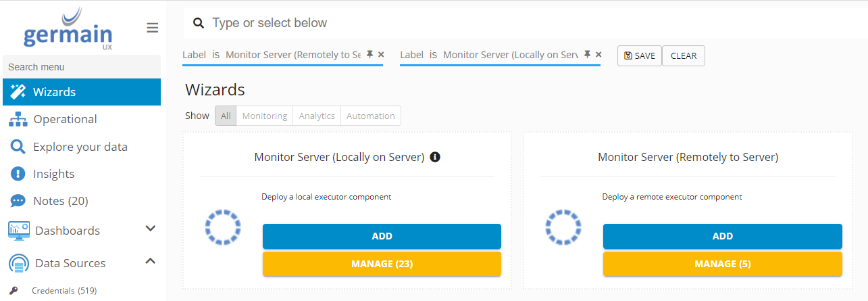
Task: Open Insights from the sidebar
Action: pos(53,174)
